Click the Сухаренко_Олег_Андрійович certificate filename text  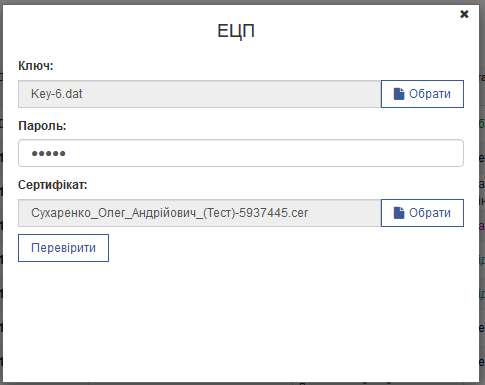tap(170, 213)
